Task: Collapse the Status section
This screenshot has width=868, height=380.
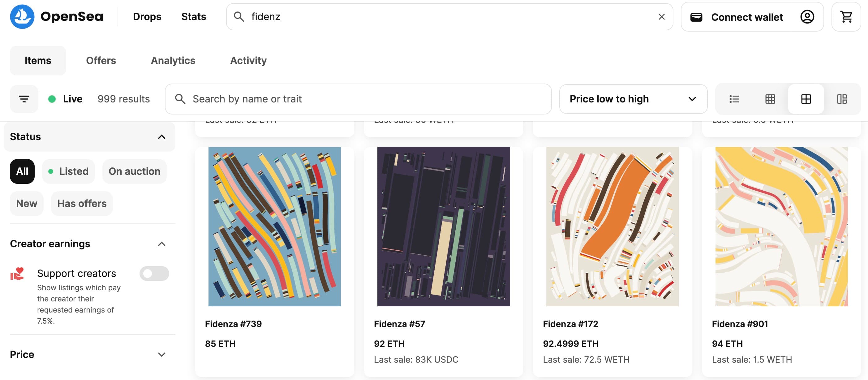Action: tap(161, 137)
